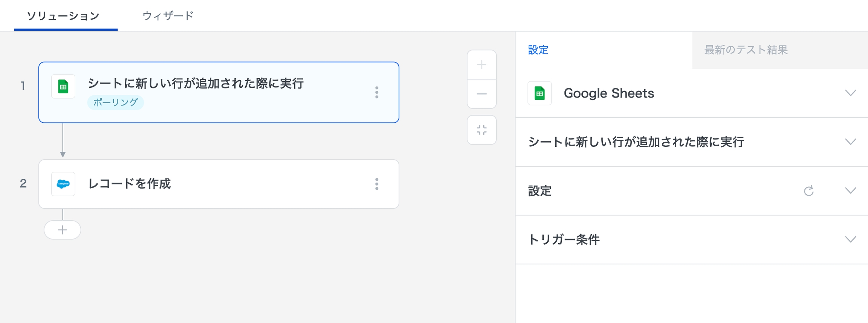Zoom out of the workflow canvas
Screen dimensions: 868x323
pyautogui.click(x=481, y=94)
